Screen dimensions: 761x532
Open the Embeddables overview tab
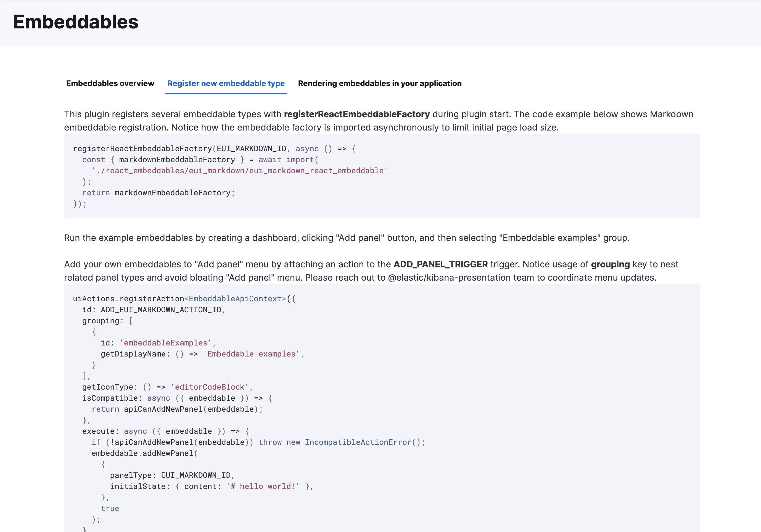pos(110,84)
